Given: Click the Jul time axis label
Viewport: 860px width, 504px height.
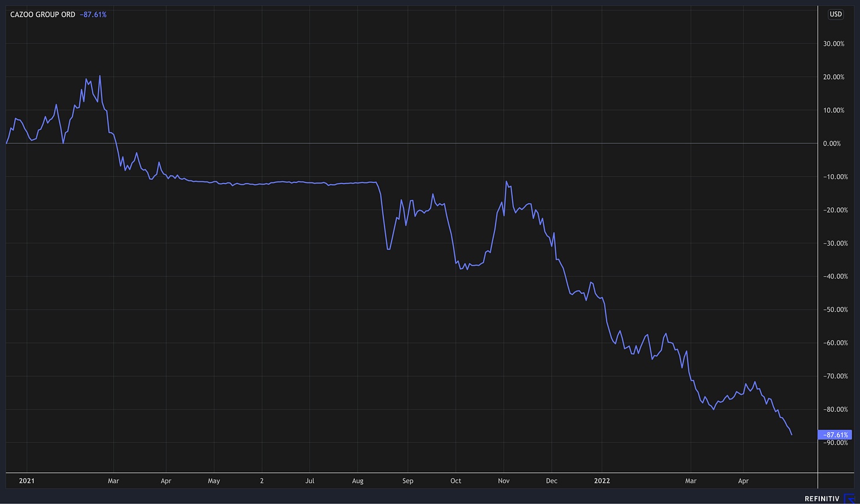Looking at the screenshot, I should [x=310, y=481].
